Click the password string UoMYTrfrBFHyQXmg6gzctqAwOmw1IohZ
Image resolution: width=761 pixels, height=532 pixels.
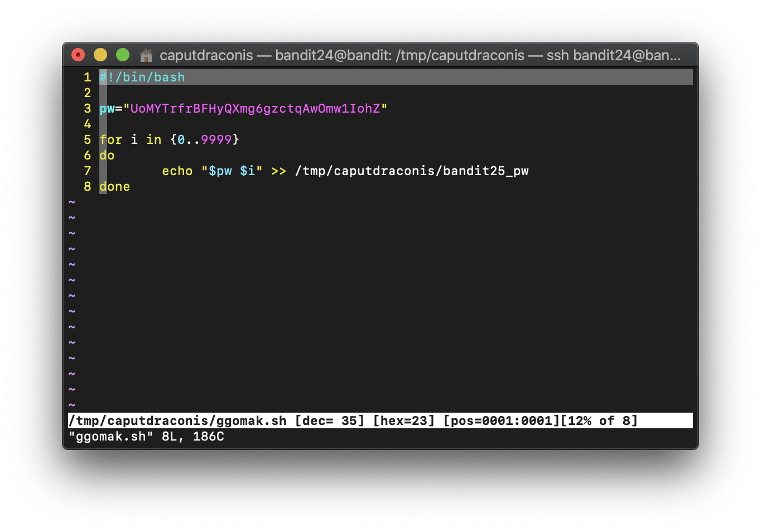[255, 108]
